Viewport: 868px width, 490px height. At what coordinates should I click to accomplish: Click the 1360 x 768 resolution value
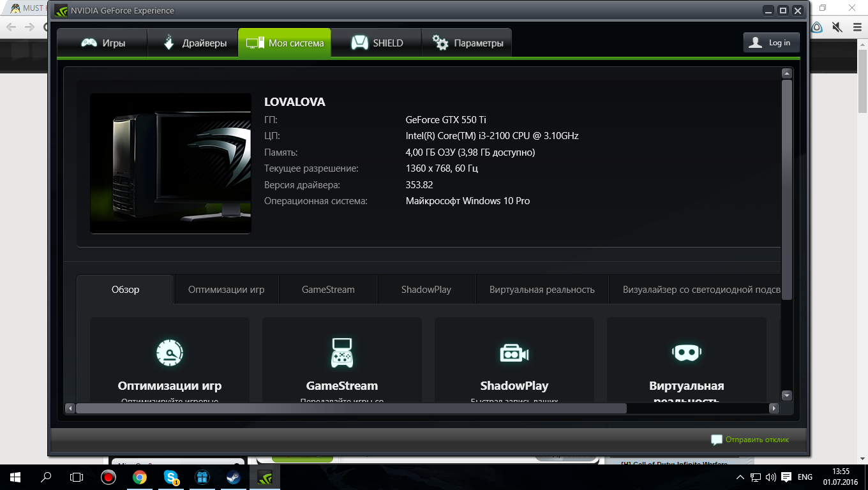442,168
